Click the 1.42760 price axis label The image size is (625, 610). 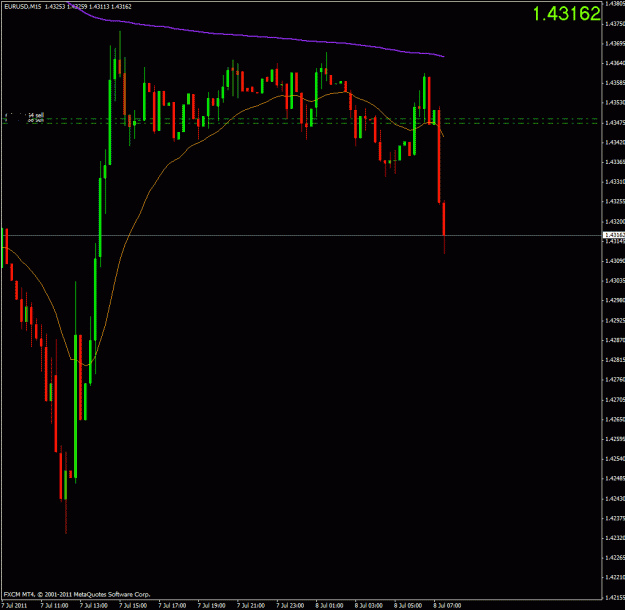tap(615, 380)
